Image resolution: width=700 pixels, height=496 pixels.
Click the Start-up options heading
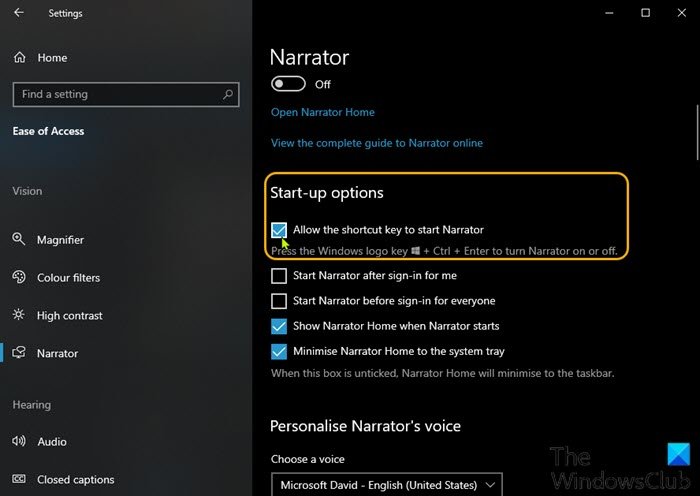327,192
